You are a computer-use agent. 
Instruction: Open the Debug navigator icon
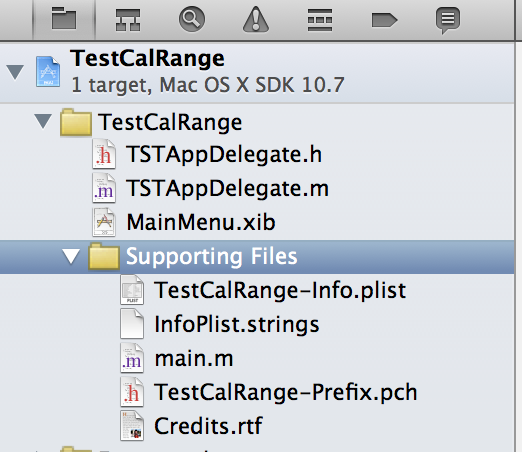click(320, 20)
